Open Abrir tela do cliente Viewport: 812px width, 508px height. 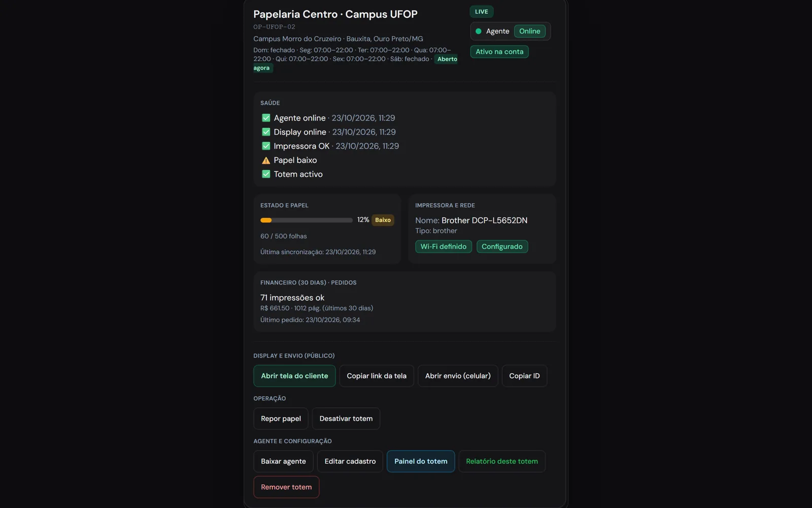coord(294,376)
